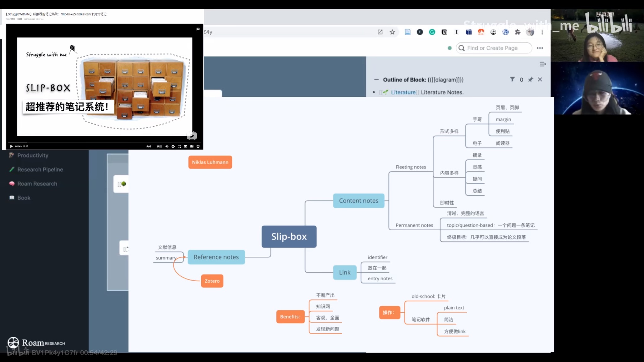Viewport: 644px width, 362px height.
Task: Click the video progress bar
Action: (x=104, y=143)
